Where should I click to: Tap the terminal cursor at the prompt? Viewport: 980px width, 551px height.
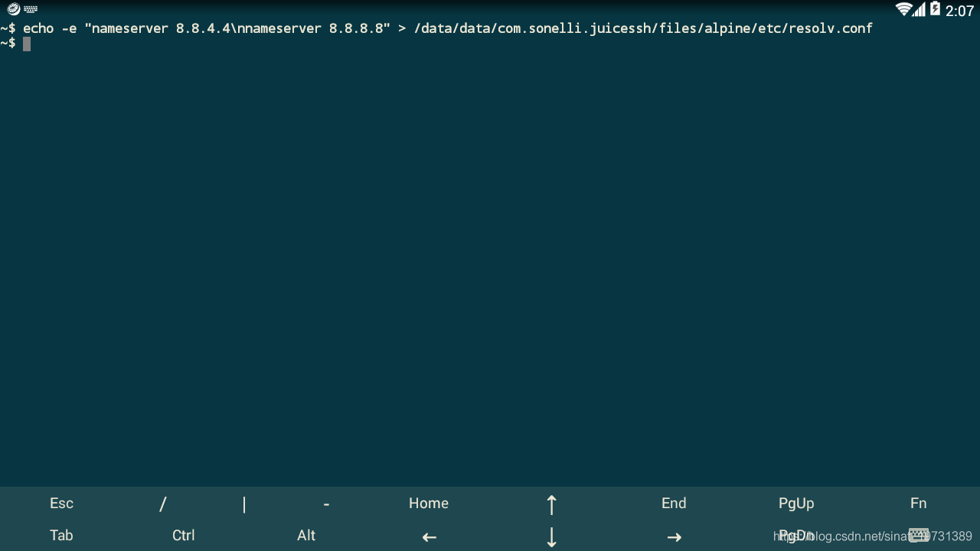coord(27,44)
